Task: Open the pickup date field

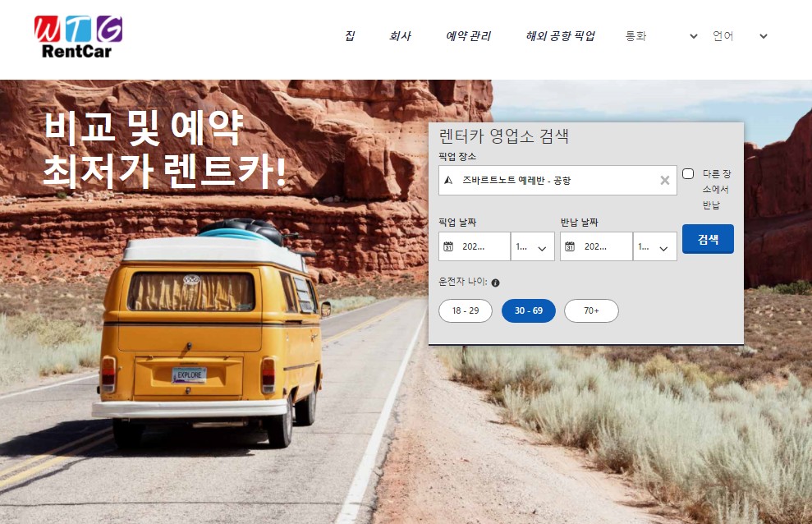Action: [475, 246]
